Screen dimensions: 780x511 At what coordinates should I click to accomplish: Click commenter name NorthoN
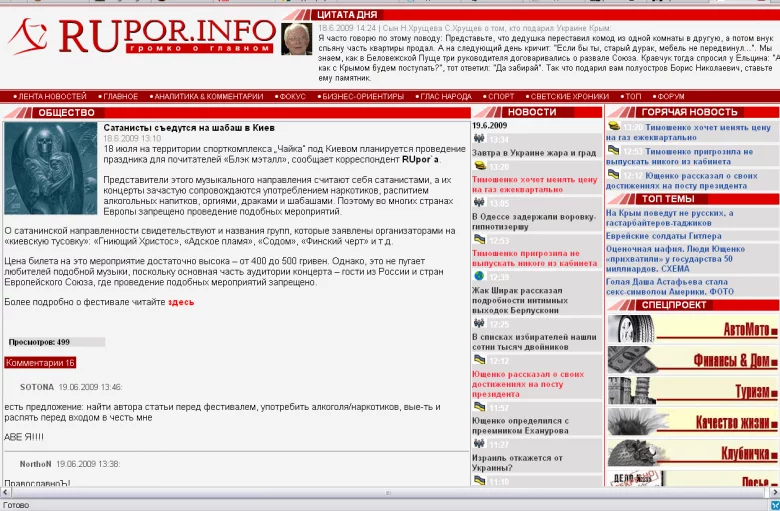click(x=35, y=464)
